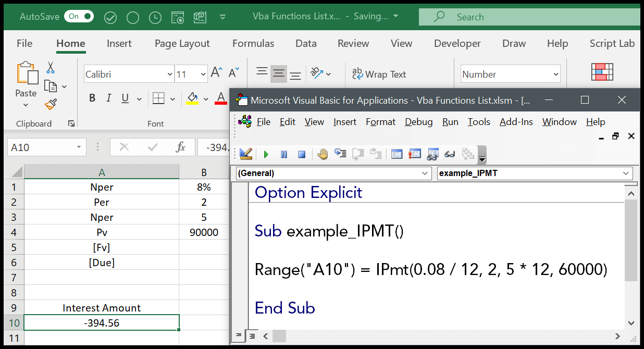Click the clock icon in Excel's quick access toolbar

[x=155, y=17]
